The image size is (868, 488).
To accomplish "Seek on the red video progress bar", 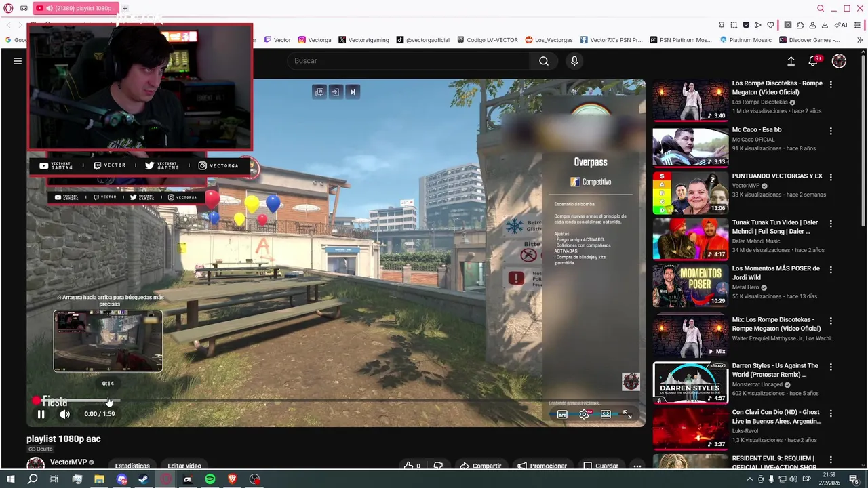I will (336, 401).
